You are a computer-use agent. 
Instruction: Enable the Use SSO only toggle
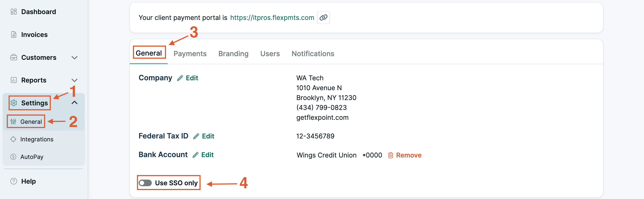tap(146, 183)
